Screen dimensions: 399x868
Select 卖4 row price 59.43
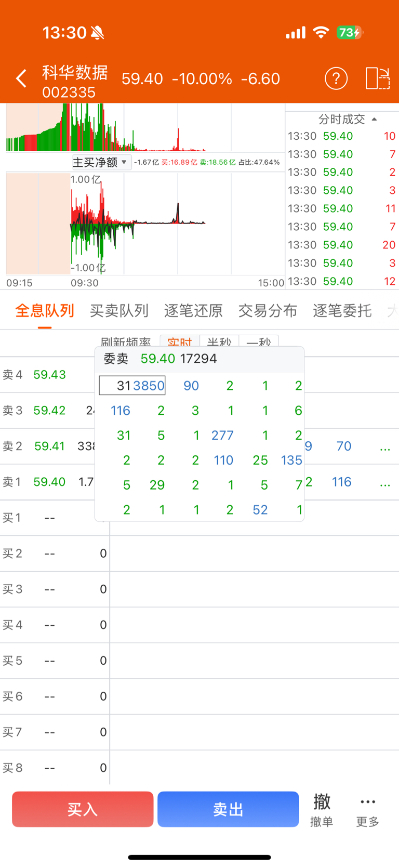(x=49, y=375)
